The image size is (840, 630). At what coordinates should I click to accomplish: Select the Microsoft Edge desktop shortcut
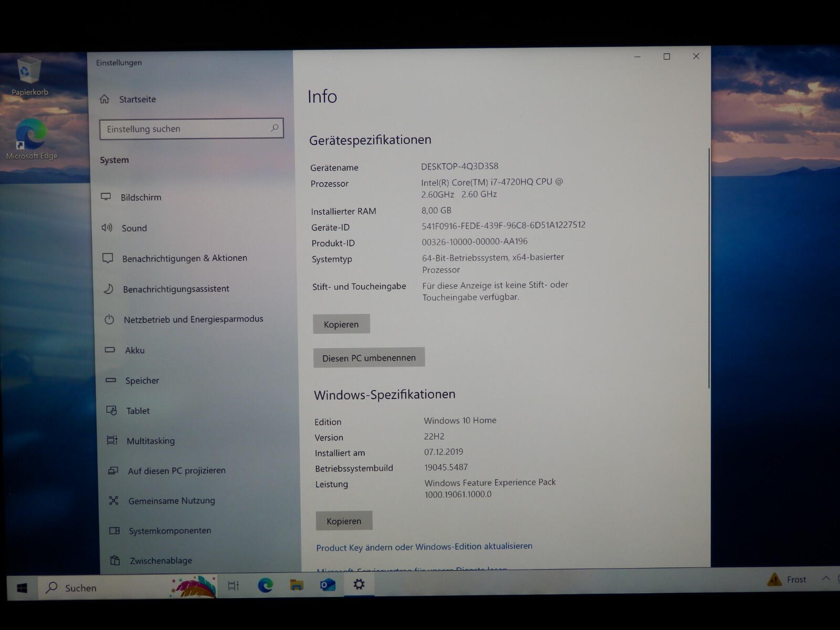coord(31,140)
